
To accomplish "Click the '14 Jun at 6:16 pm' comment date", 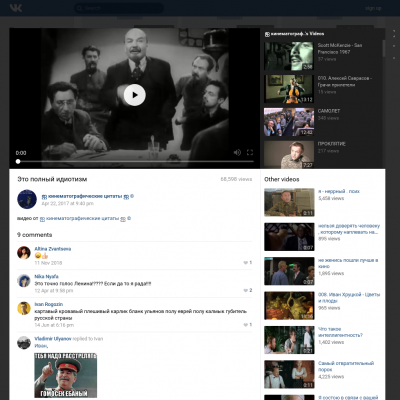I will pyautogui.click(x=54, y=325).
